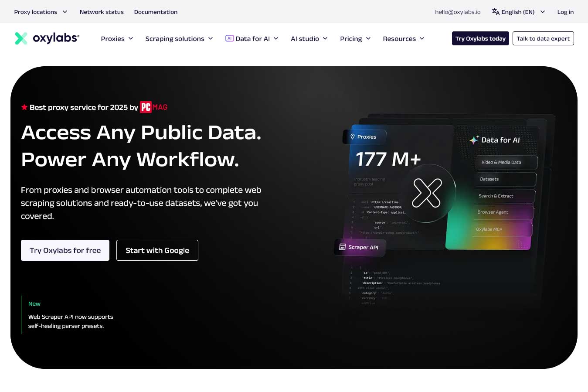
Task: Open the AI studio menu
Action: pos(309,38)
